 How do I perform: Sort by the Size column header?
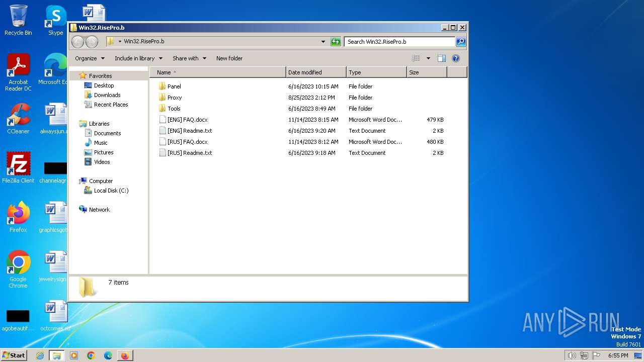[427, 72]
